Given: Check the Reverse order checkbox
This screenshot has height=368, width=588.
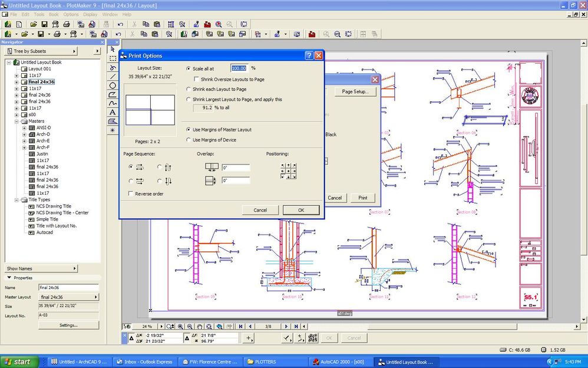Looking at the screenshot, I should (131, 193).
